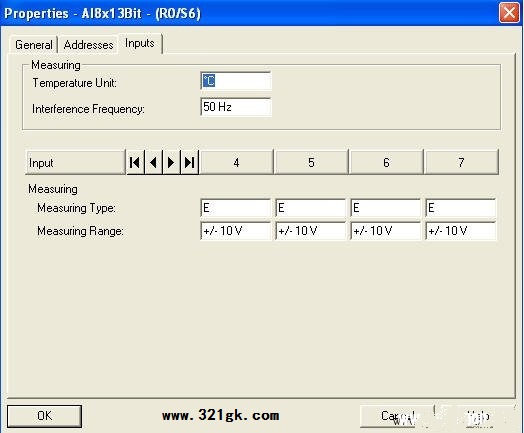Click the Cancel button
The height and width of the screenshot is (433, 524).
tap(397, 416)
